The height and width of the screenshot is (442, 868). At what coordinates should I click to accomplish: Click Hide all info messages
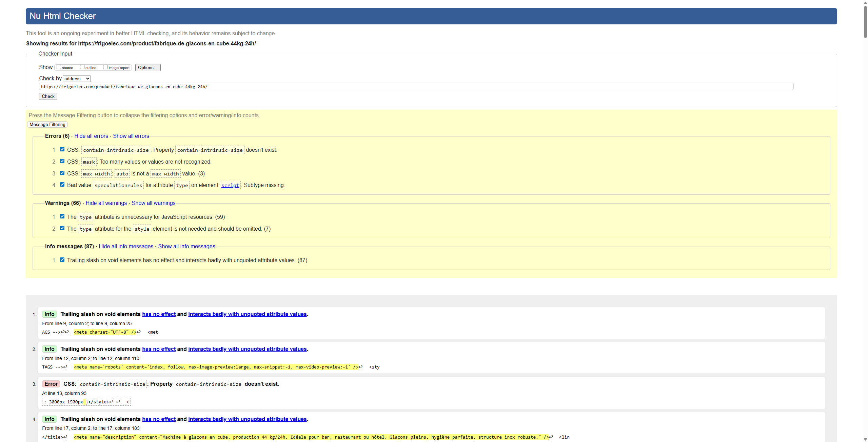[126, 246]
